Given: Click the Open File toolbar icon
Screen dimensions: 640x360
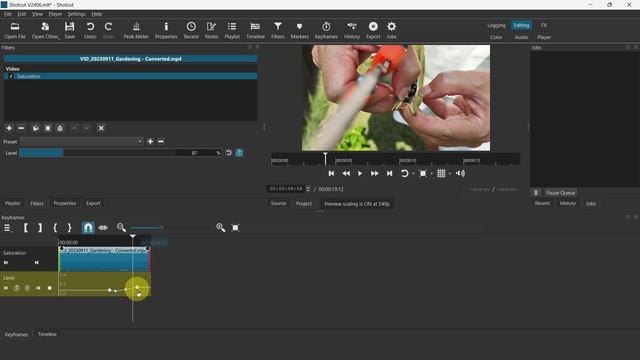Looking at the screenshot, I should click(x=15, y=31).
